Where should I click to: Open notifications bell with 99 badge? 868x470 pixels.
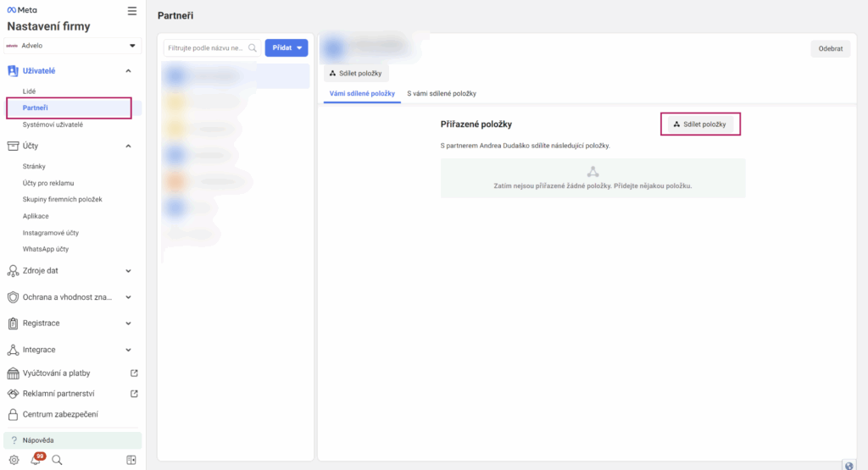pyautogui.click(x=36, y=460)
